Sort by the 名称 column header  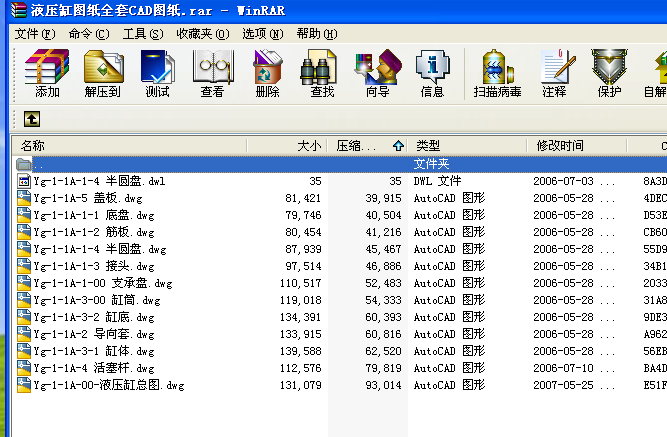[129, 146]
